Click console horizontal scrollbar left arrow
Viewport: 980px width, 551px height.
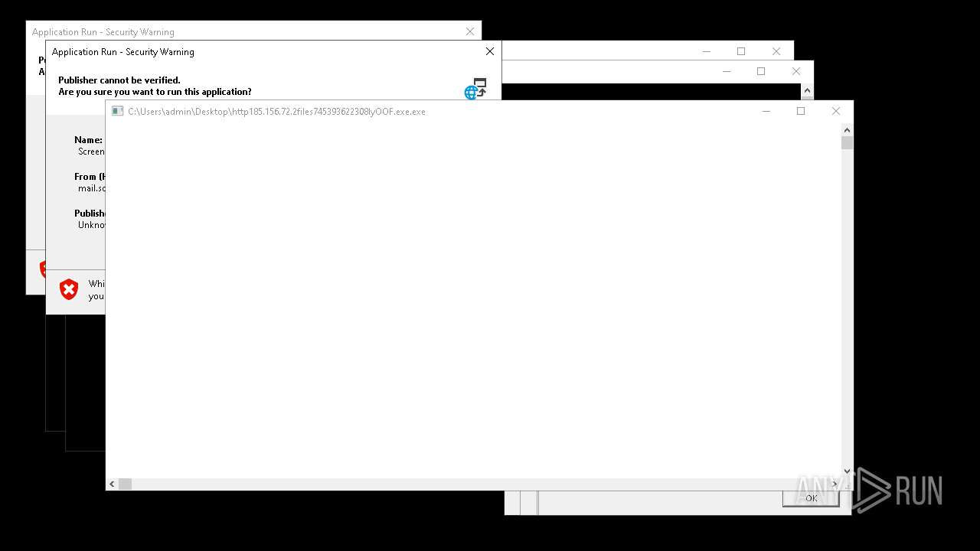click(112, 484)
